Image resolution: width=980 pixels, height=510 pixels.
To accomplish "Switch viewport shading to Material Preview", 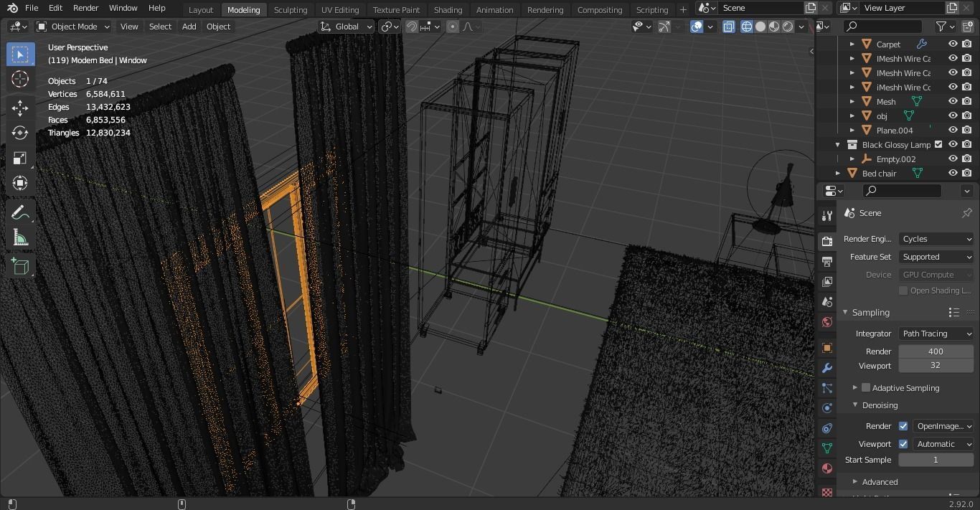I will pyautogui.click(x=774, y=27).
